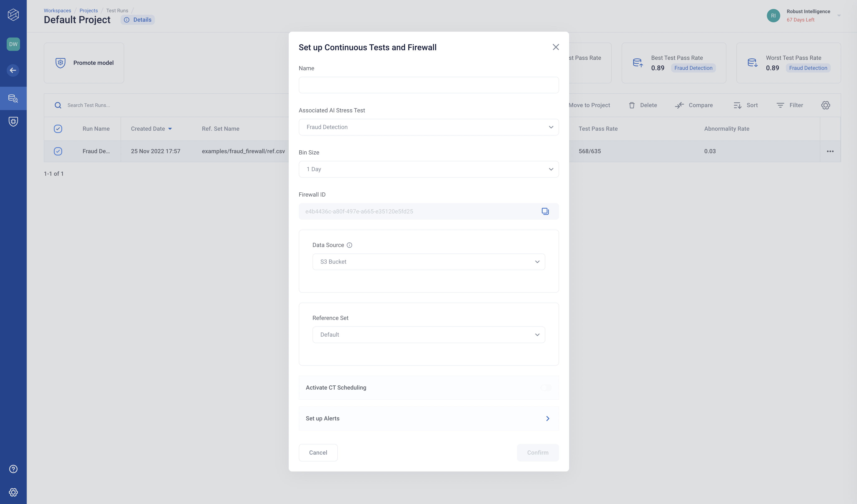Open sidebar settings gear at bottom
The image size is (857, 504).
click(x=13, y=492)
